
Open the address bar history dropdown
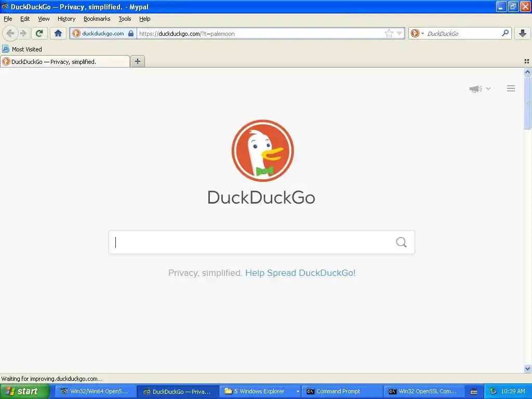click(x=400, y=33)
